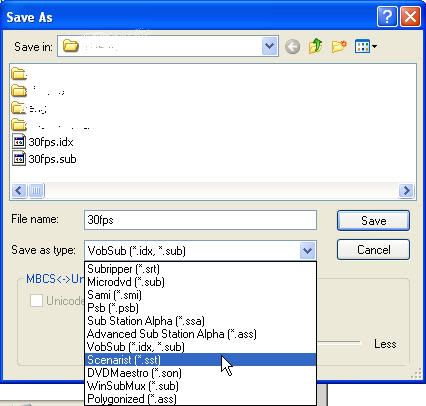The height and width of the screenshot is (406, 426).
Task: Click the file list right scroll arrow
Action: pyautogui.click(x=406, y=191)
